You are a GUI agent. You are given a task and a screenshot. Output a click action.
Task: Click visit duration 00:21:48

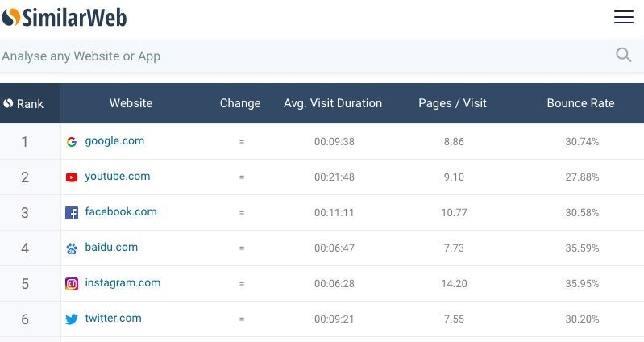334,177
